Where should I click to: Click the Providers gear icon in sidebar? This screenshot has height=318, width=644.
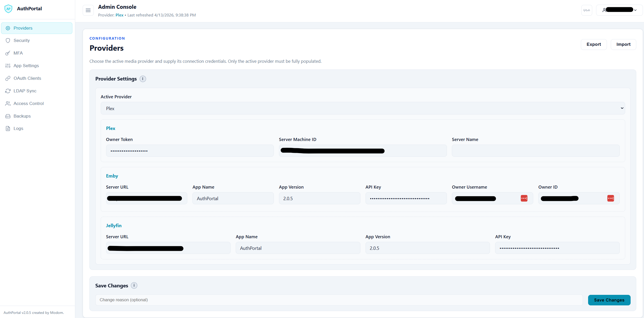pyautogui.click(x=8, y=28)
